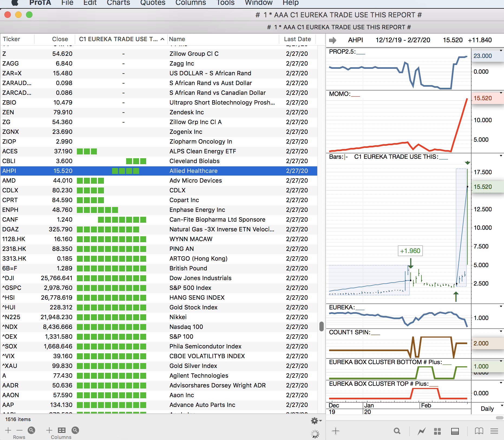The image size is (504, 440).
Task: Click the chart search magnifier icon
Action: [397, 431]
